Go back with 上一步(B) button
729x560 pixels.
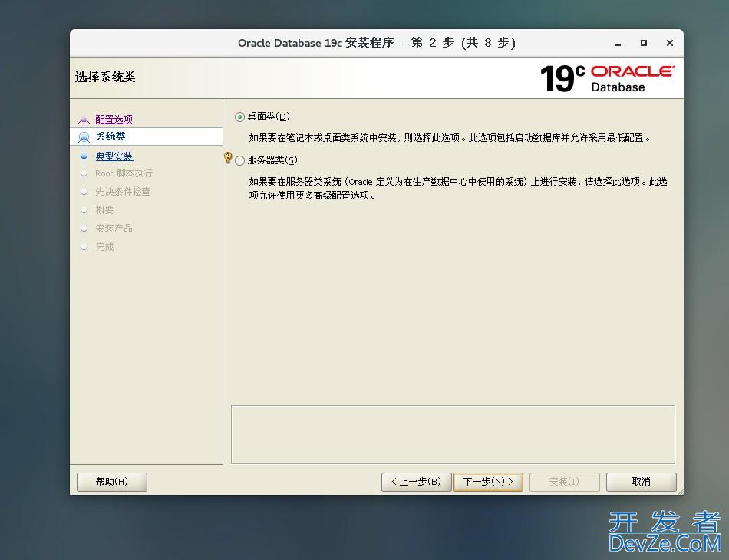pos(416,482)
